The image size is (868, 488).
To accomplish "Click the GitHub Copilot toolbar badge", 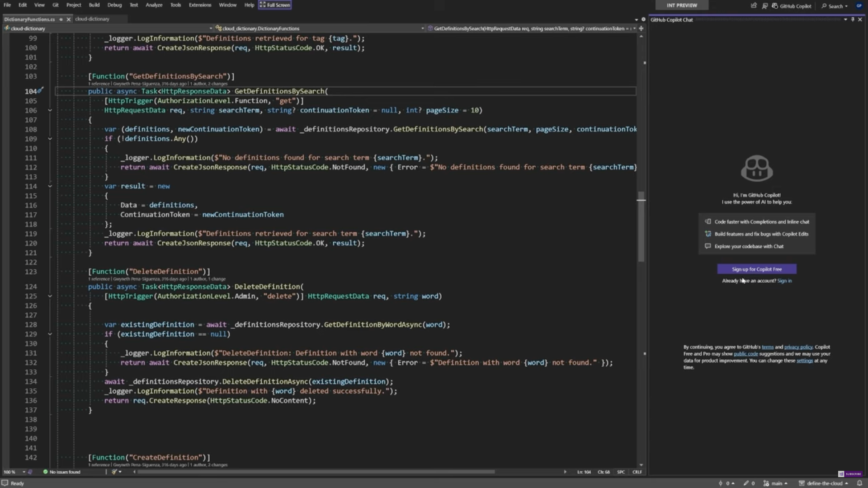I will pyautogui.click(x=791, y=6).
